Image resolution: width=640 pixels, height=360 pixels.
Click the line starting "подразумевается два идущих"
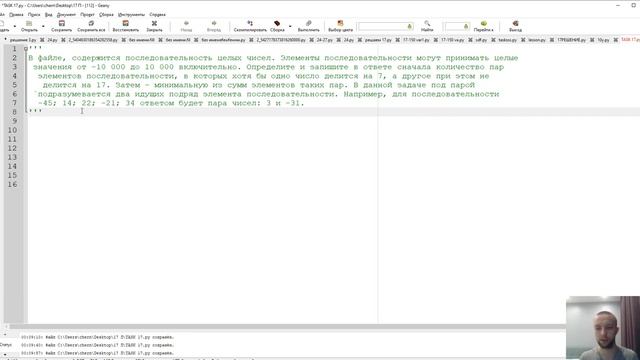click(x=268, y=94)
